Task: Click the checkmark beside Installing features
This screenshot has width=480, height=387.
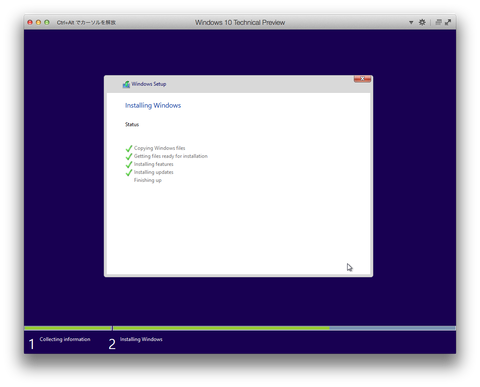Action: coord(129,164)
